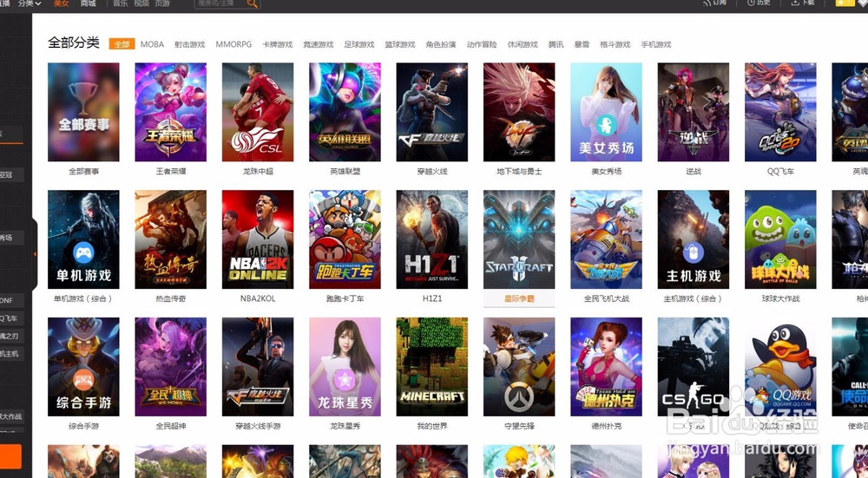868x478 pixels.
Task: Open 视频 in the top navigation
Action: [141, 3]
